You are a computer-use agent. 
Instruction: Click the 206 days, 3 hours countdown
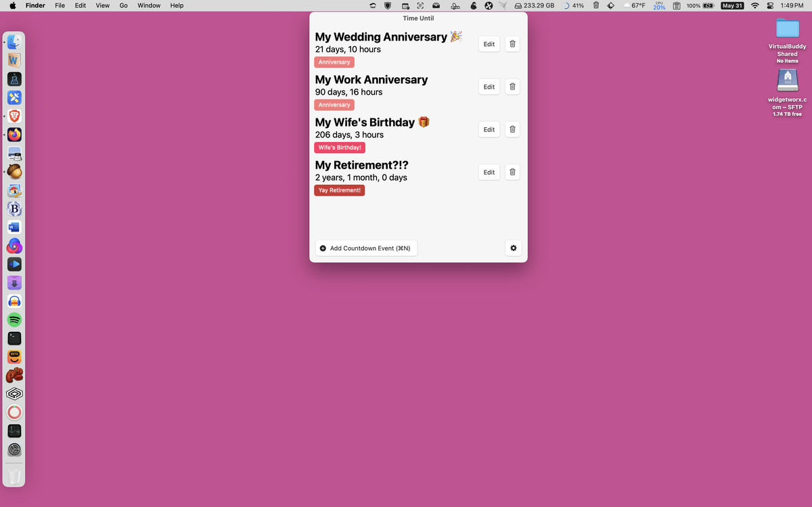click(x=349, y=135)
